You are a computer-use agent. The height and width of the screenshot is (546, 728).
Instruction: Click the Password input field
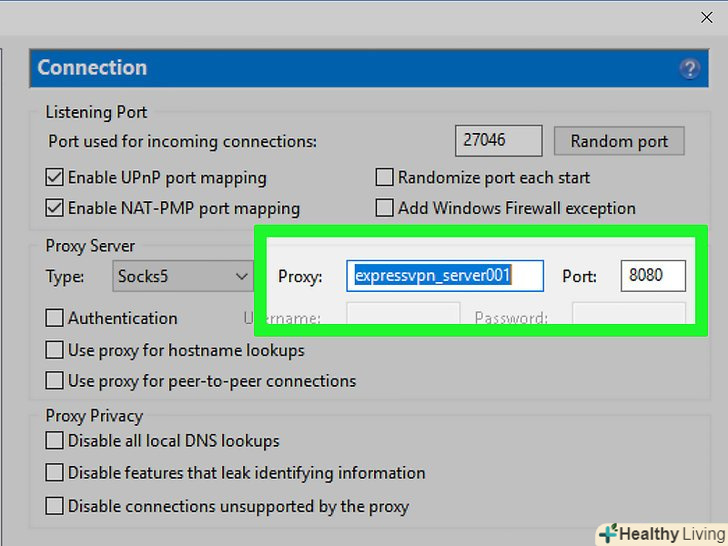(629, 313)
